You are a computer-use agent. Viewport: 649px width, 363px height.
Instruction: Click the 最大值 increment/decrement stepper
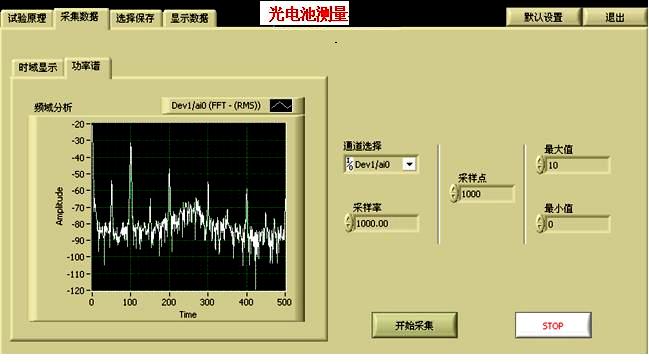[540, 165]
